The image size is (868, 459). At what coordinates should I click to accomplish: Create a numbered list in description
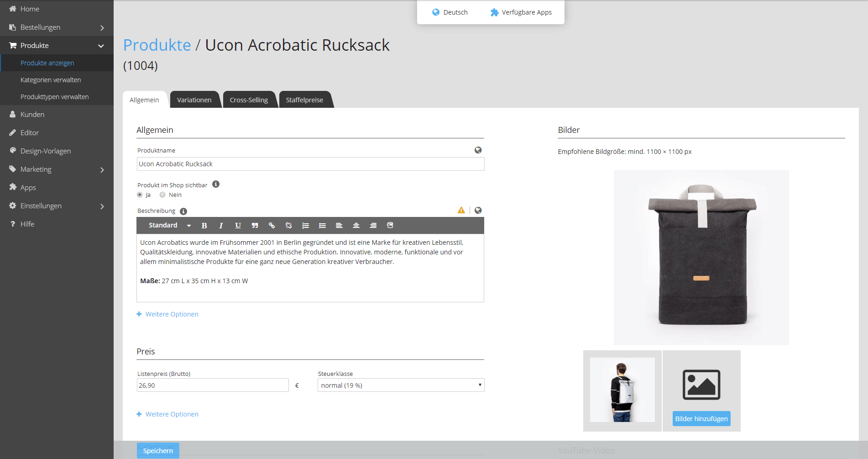tap(305, 226)
